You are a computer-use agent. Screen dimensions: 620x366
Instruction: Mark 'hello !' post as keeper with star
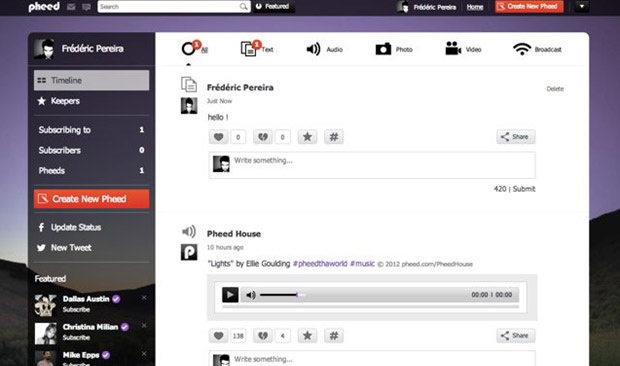[307, 137]
